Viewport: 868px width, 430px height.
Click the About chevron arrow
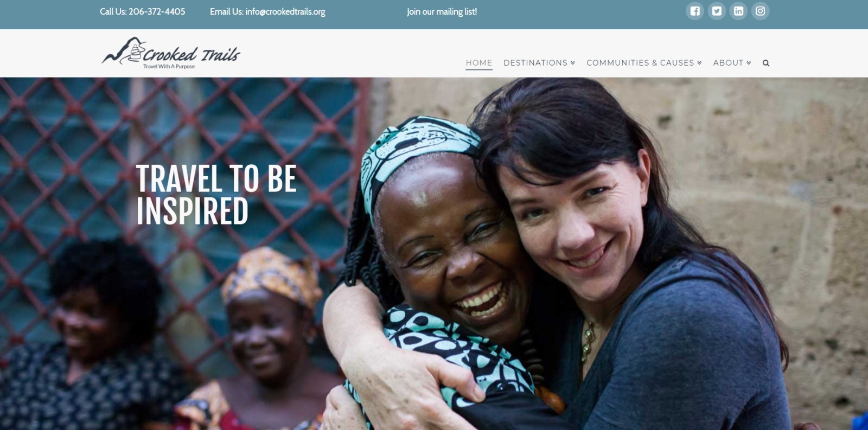coord(749,63)
